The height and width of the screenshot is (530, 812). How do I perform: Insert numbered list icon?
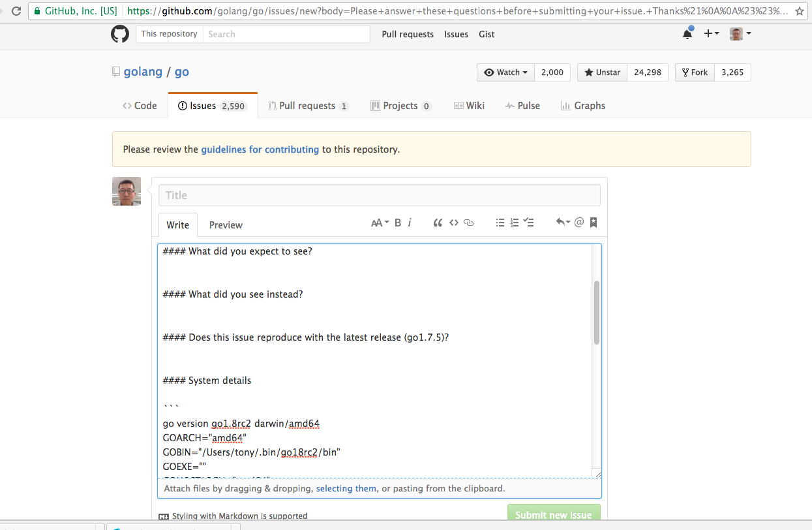515,223
